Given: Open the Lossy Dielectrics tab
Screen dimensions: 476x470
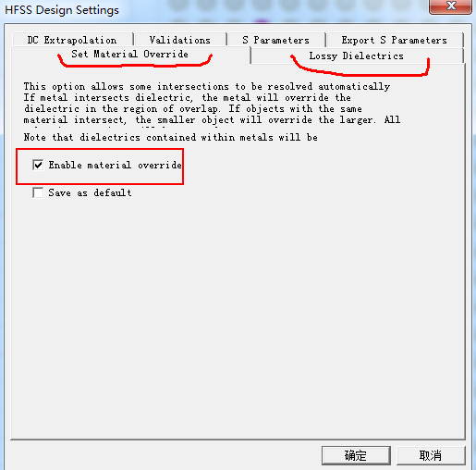Looking at the screenshot, I should click(357, 56).
